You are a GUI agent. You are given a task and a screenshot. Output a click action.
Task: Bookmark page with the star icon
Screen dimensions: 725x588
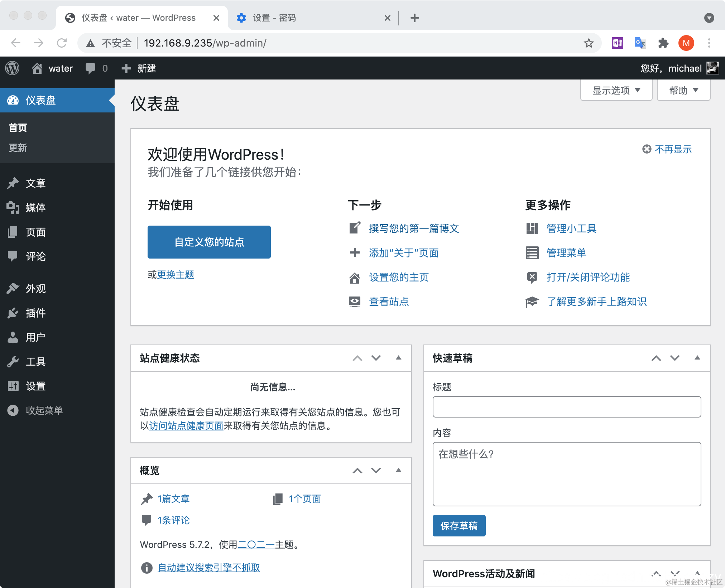click(x=589, y=43)
